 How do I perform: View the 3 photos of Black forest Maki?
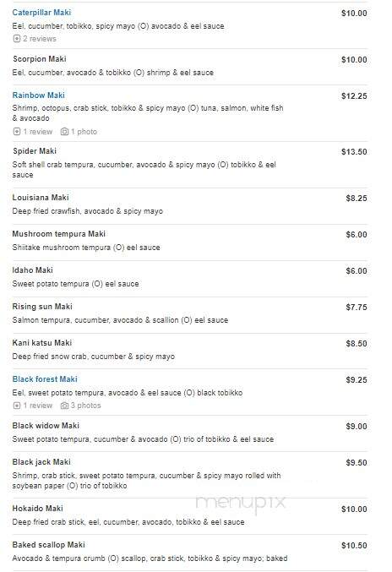(x=85, y=406)
